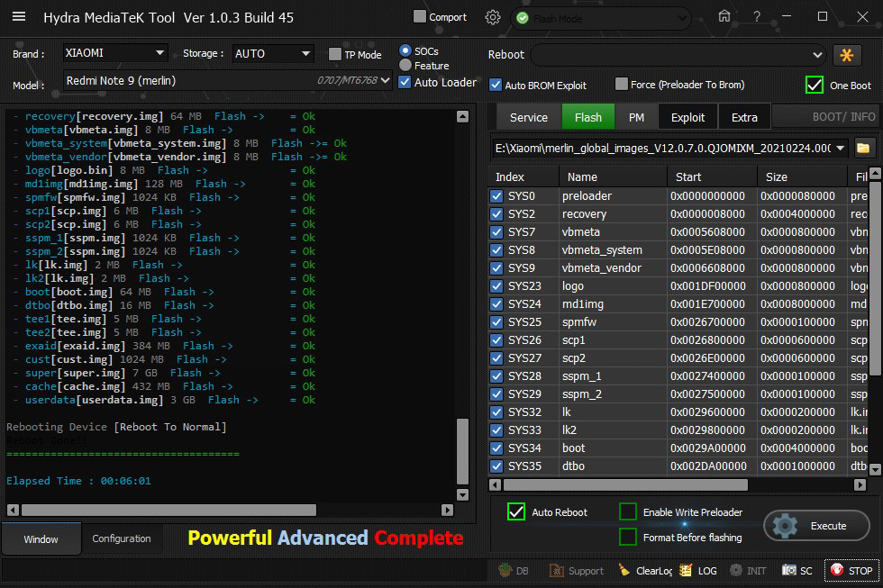Uncheck SYS0 preloader partition row
883x588 pixels.
496,195
